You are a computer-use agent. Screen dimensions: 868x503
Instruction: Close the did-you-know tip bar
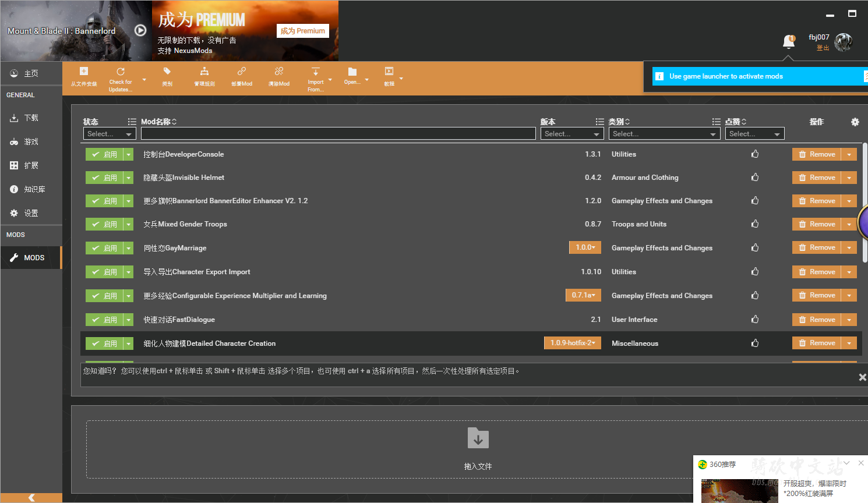click(863, 377)
